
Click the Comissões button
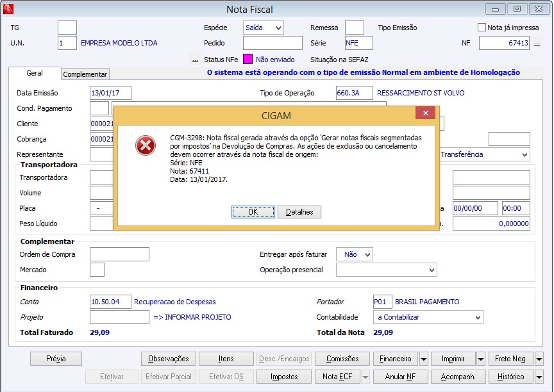(x=342, y=359)
